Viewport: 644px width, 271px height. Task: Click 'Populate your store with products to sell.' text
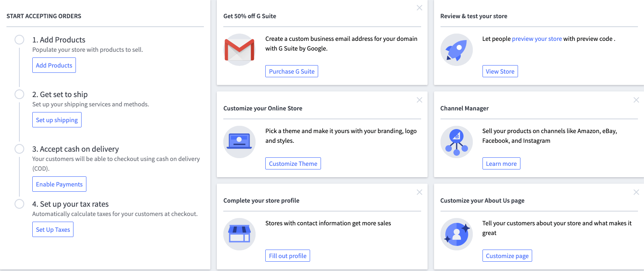coord(88,50)
